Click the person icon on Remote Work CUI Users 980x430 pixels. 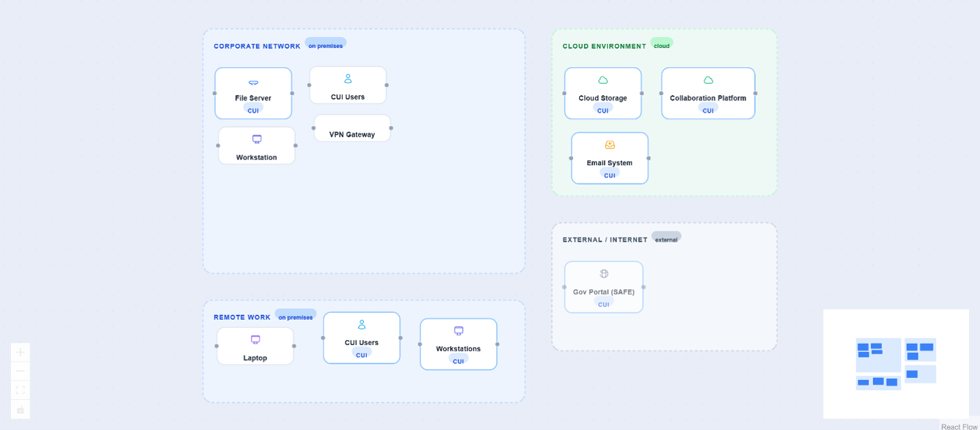tap(362, 325)
